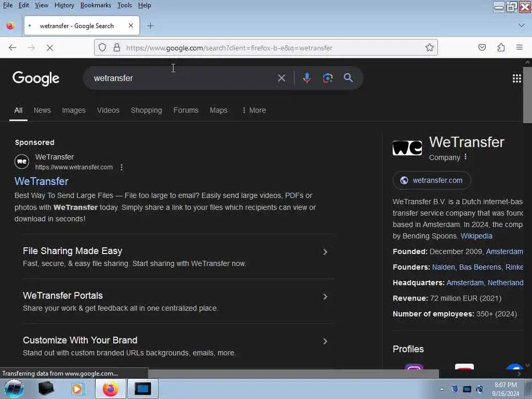The height and width of the screenshot is (399, 532).
Task: Stop loading the page
Action: point(50,48)
